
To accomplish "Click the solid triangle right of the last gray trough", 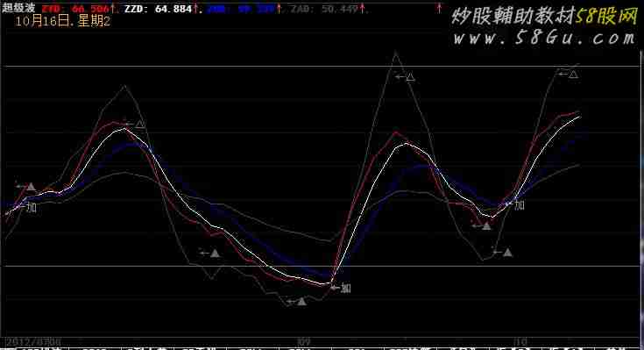I will [x=507, y=252].
